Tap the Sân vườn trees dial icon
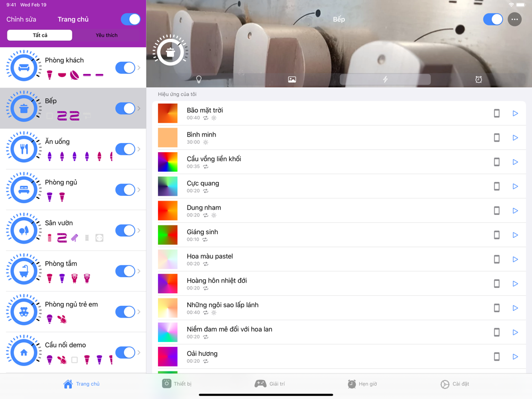This screenshot has width=532, height=399. 23,231
